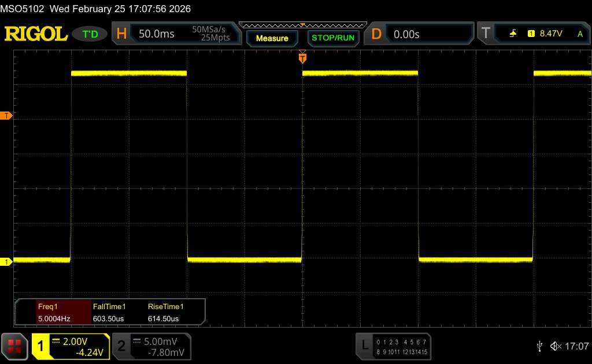Open the red grid function navigation icon
Image resolution: width=592 pixels, height=364 pixels.
(15, 346)
